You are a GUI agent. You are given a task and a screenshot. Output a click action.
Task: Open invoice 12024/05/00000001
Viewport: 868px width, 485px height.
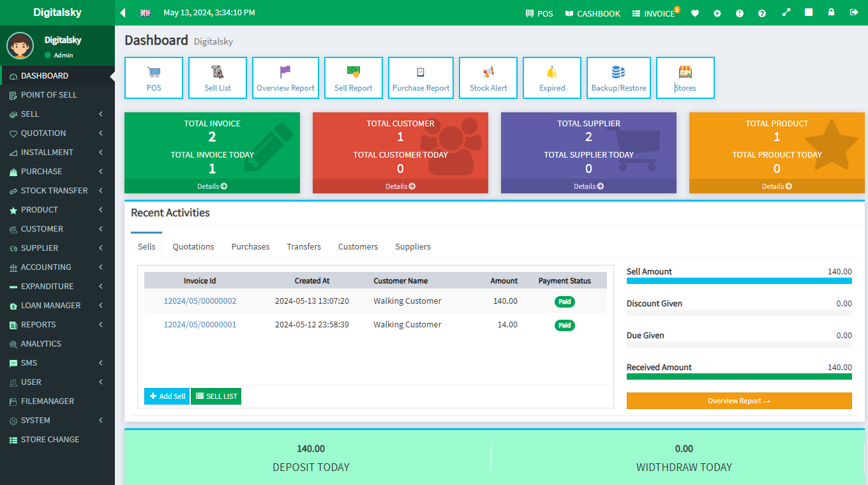pos(200,325)
